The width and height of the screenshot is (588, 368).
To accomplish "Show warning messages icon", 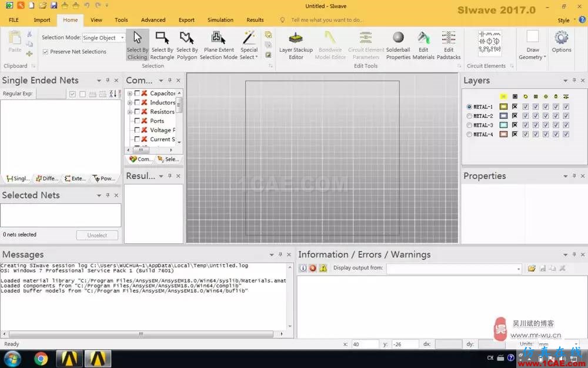I will (323, 268).
